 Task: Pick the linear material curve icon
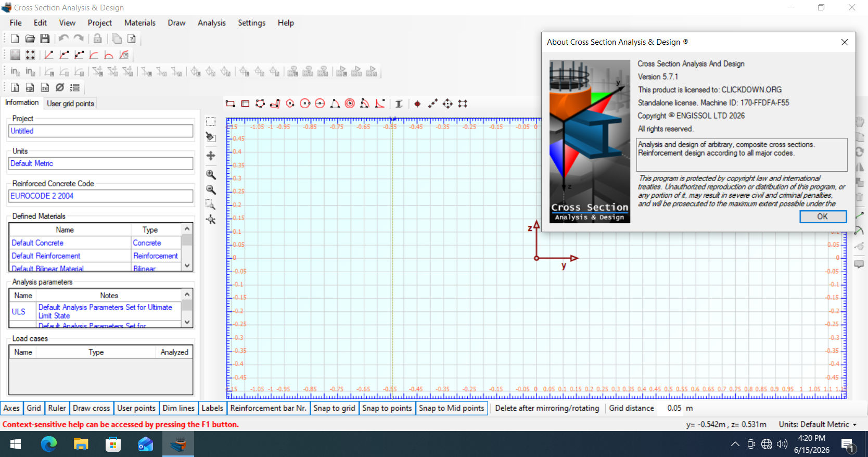click(x=49, y=55)
